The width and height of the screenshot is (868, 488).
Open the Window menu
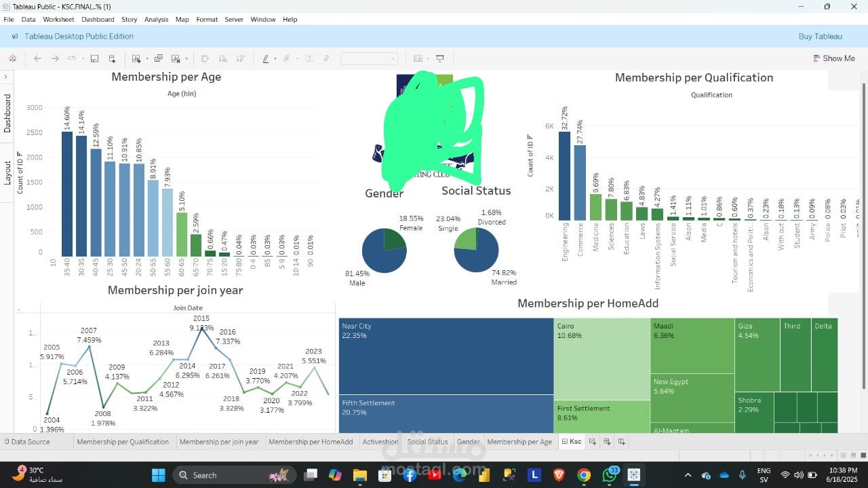pos(263,20)
